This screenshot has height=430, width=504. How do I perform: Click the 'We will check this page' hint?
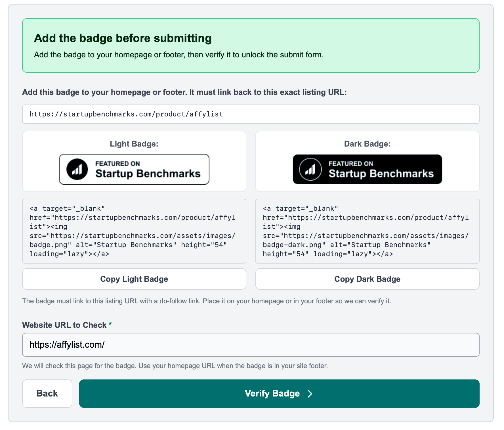click(175, 366)
